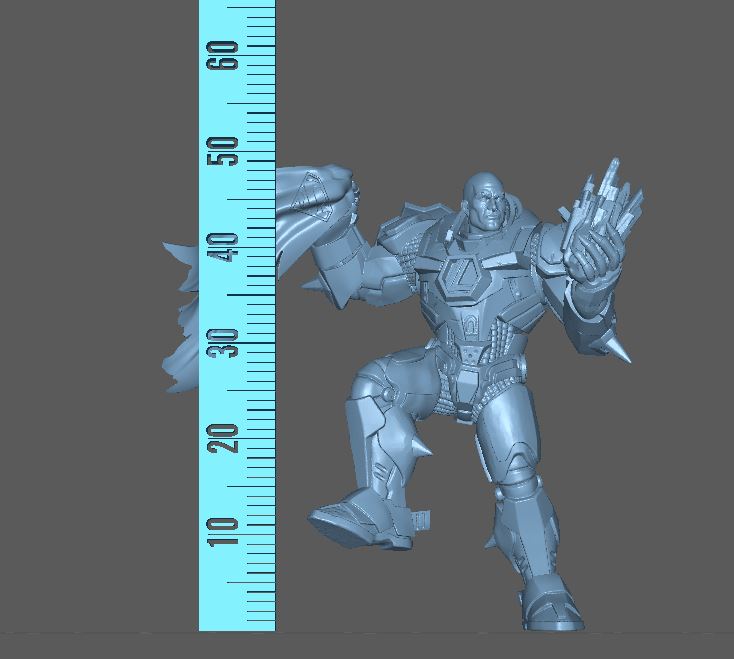Click the 10 mark on the ruler
The width and height of the screenshot is (734, 659).
coord(229,531)
